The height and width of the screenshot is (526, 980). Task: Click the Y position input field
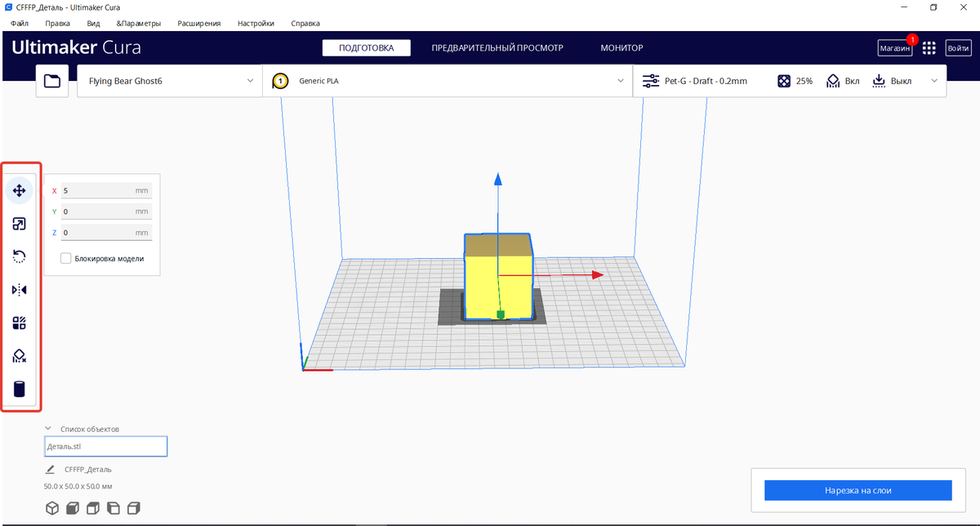(x=106, y=212)
